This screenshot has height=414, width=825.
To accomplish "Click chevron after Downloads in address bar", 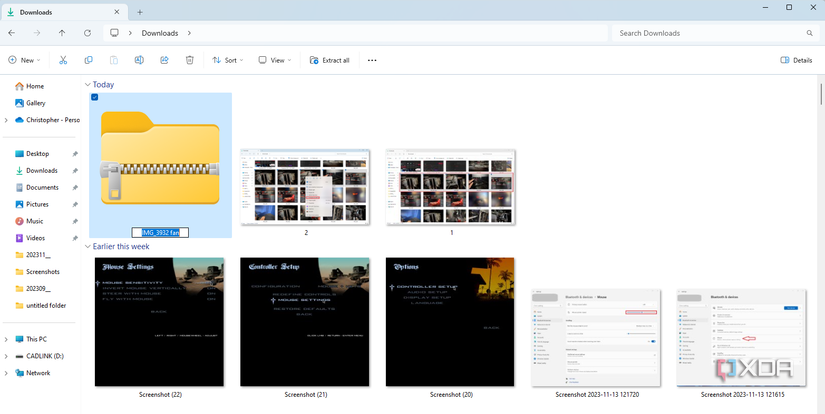I will 189,33.
